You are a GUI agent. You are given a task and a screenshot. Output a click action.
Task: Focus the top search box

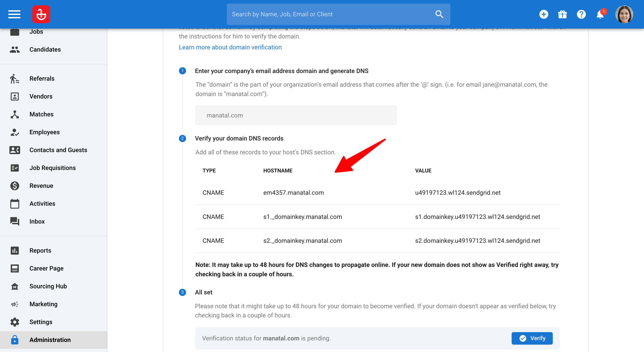tap(338, 14)
